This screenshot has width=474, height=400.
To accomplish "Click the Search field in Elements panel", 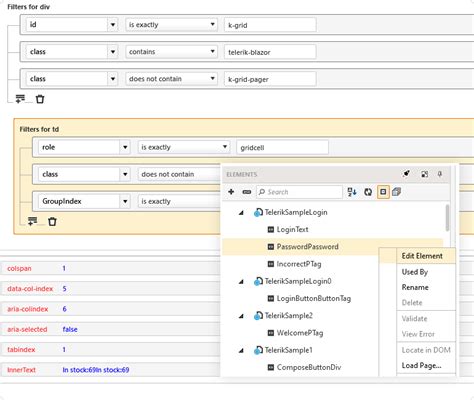I will tap(299, 192).
